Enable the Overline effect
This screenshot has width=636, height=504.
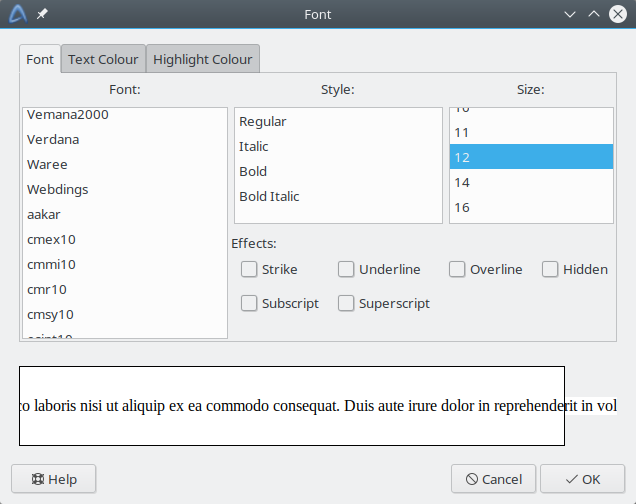[457, 269]
